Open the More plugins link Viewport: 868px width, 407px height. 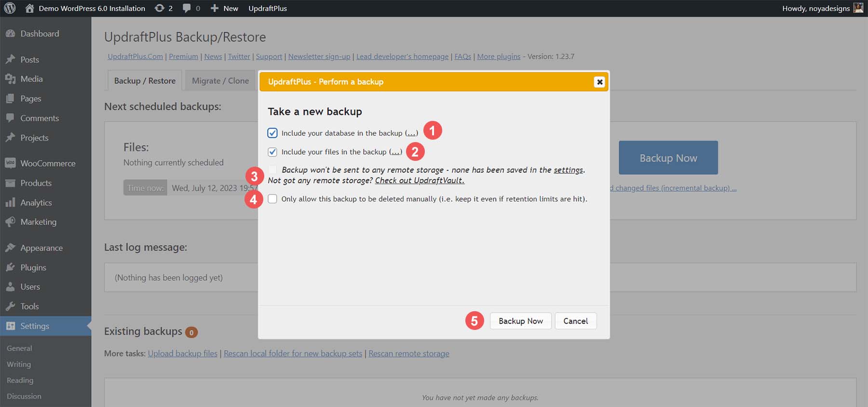click(499, 56)
